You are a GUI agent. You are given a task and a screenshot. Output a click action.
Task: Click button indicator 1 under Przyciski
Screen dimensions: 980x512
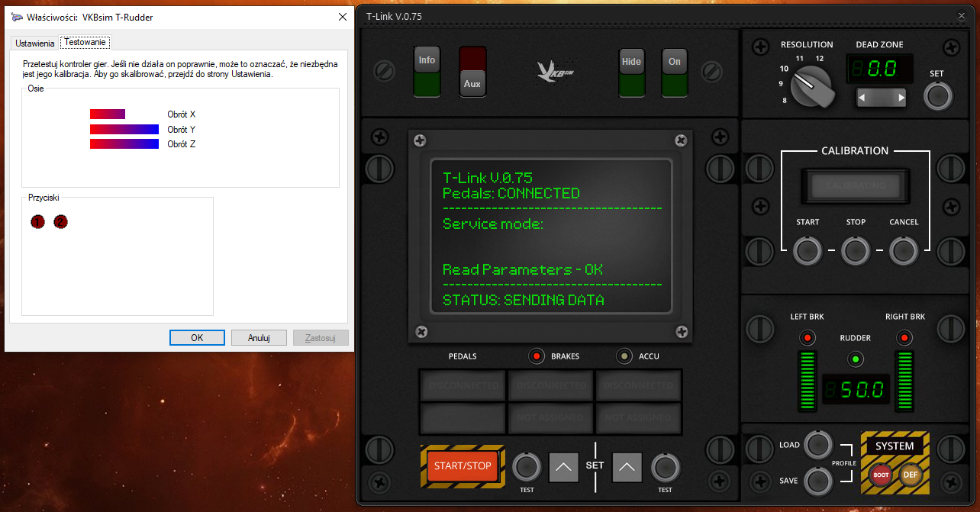click(38, 222)
